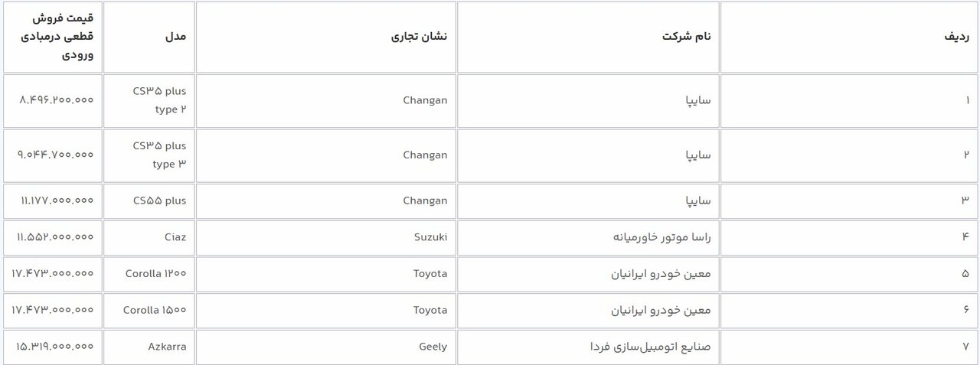980x365 pixels.
Task: Click the "CS35 plus type 3" model cell
Action: (159, 155)
